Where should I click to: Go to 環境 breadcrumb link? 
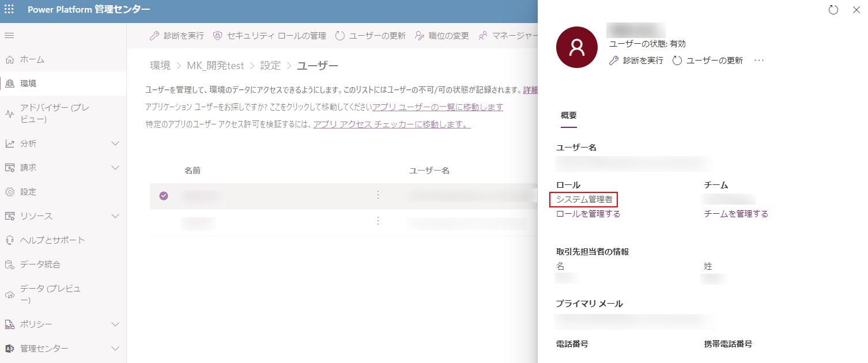160,66
